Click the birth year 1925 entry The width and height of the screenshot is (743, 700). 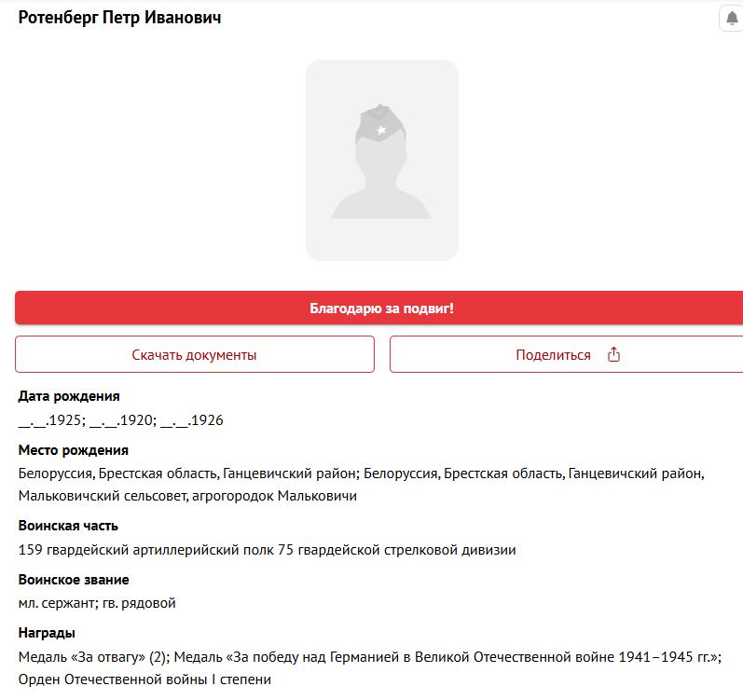[x=52, y=420]
